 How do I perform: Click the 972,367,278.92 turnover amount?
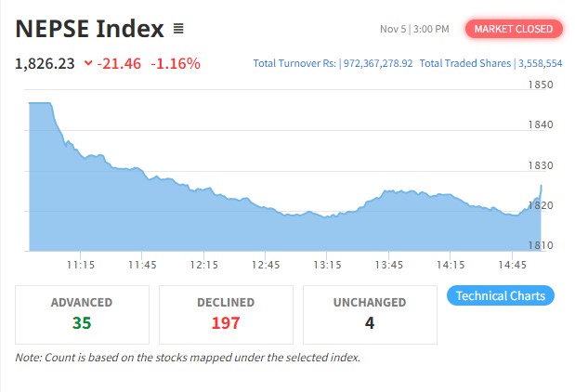pos(379,63)
